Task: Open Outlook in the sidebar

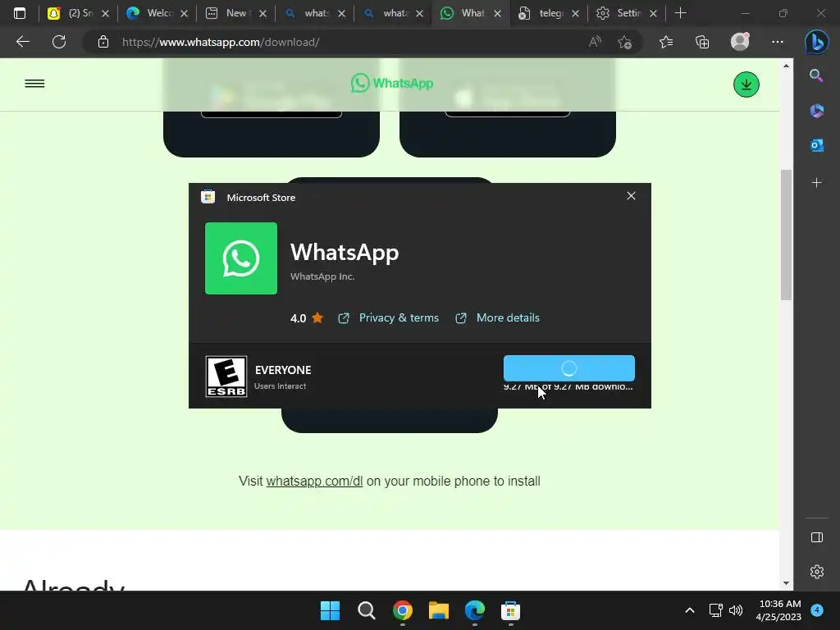Action: (816, 145)
